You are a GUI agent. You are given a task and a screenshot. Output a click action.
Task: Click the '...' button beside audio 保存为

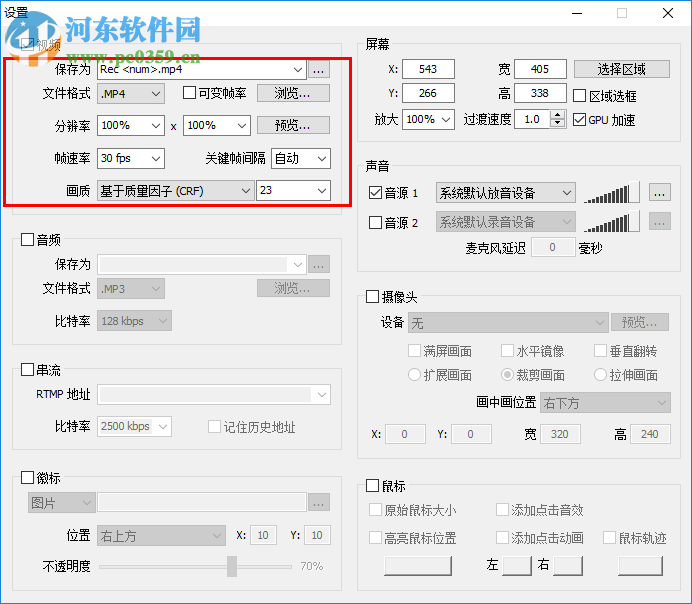coord(319,265)
